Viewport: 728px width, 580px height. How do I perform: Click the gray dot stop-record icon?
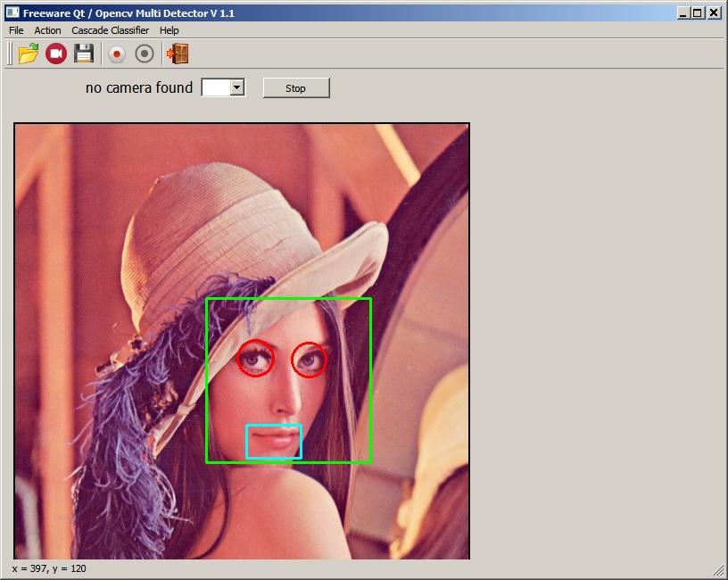tap(145, 54)
